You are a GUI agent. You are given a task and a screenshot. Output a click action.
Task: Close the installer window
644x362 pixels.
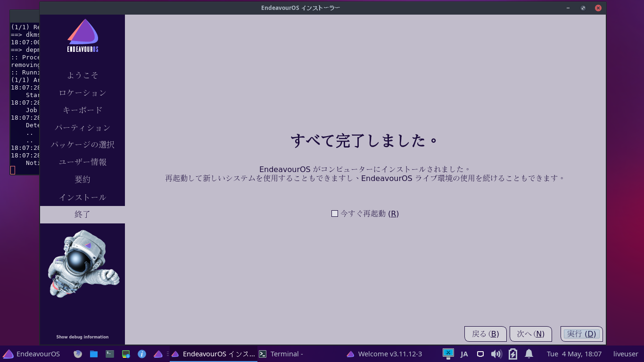click(598, 8)
